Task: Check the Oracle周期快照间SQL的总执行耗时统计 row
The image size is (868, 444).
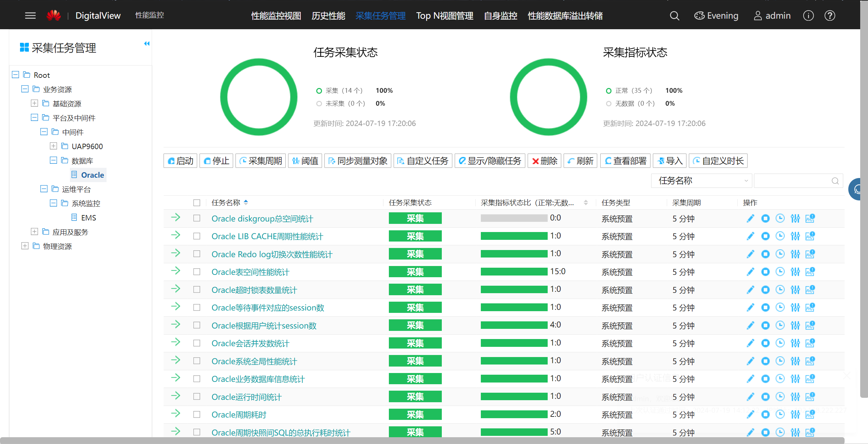Action: (197, 432)
